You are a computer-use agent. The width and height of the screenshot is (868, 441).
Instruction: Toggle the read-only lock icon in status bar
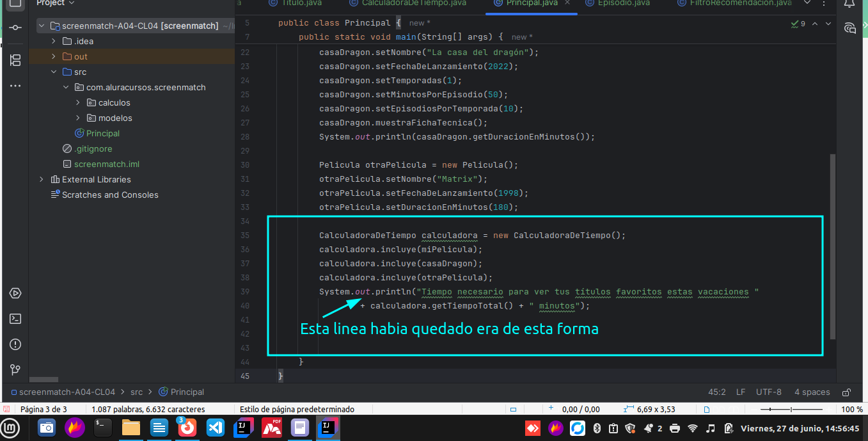846,392
